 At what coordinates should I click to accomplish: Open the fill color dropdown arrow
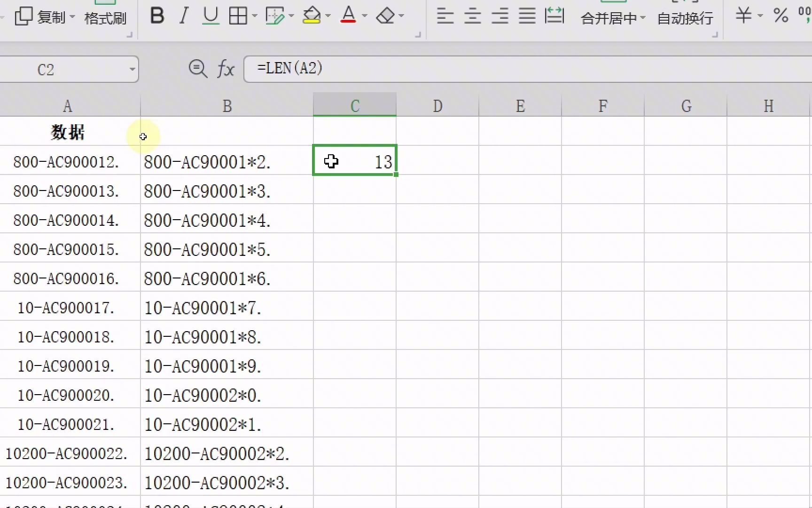(x=328, y=16)
